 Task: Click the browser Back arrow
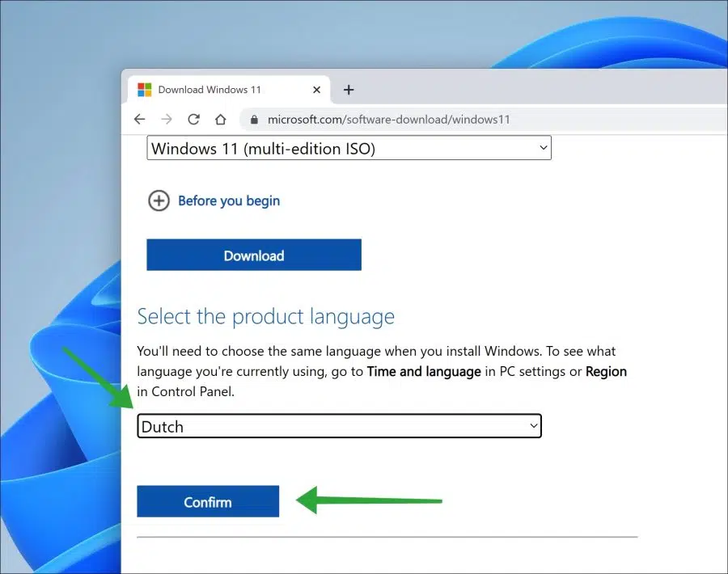point(139,120)
